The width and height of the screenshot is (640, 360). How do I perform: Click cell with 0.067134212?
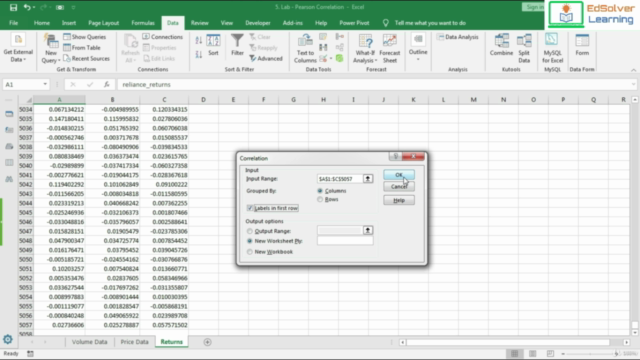click(60, 109)
